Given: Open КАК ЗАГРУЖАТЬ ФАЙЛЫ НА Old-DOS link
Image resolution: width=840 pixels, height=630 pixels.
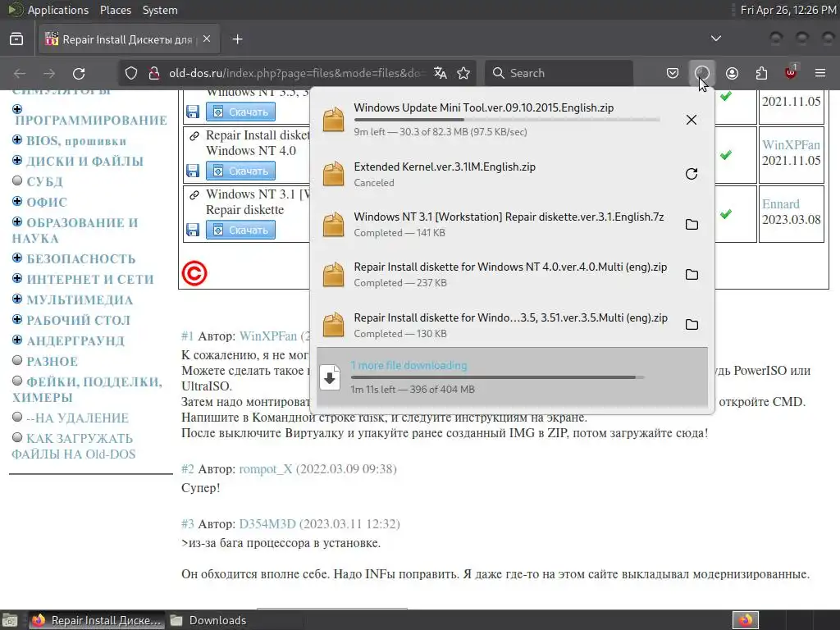Looking at the screenshot, I should click(73, 446).
